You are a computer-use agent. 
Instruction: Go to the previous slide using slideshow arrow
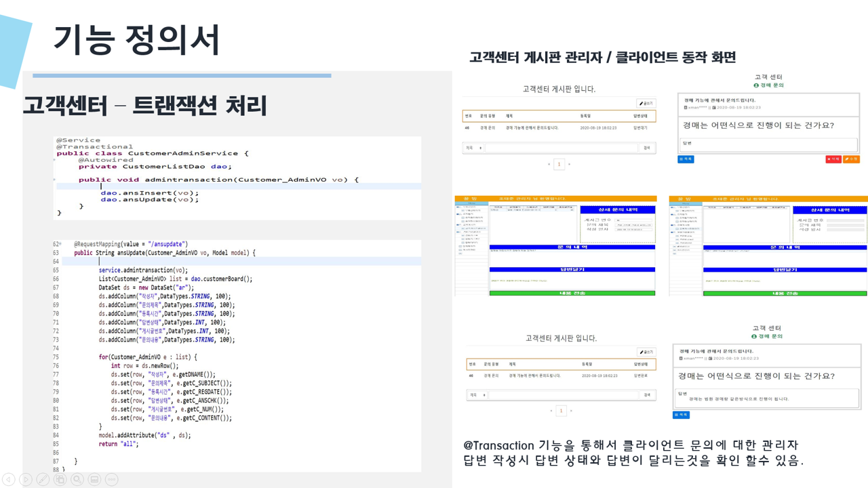click(9, 479)
